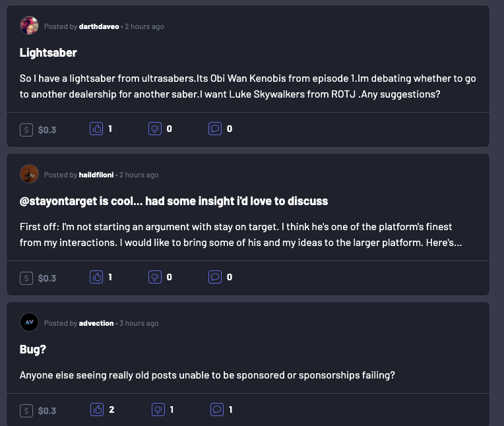Screen dimensions: 504x426
Task: Open advection's AV profile avatar
Action: click(x=29, y=322)
